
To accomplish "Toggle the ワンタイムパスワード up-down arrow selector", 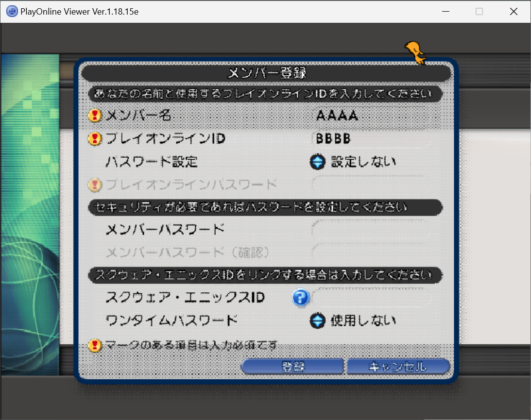I will point(317,320).
